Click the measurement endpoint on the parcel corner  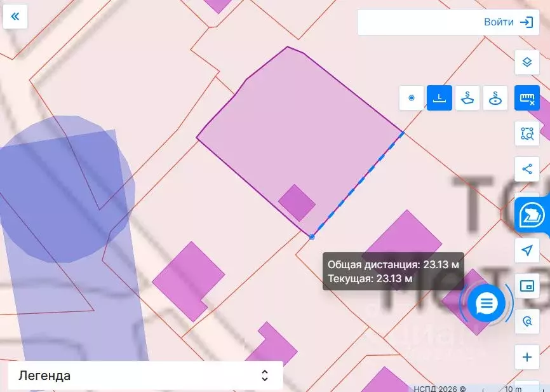[x=311, y=237]
